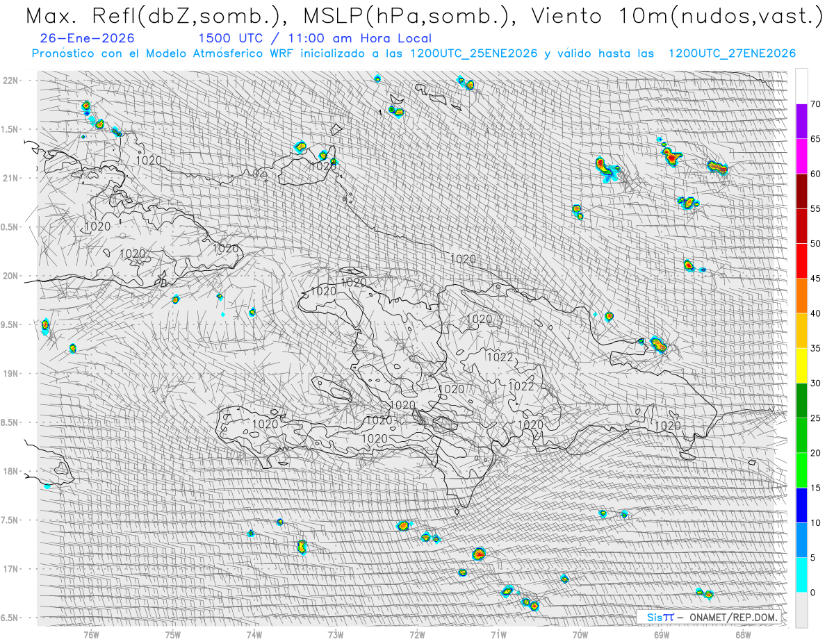Screen dimensions: 834x644
Task: Click '1500 UTC / 11:00 am Hora Local'
Action: coord(315,39)
